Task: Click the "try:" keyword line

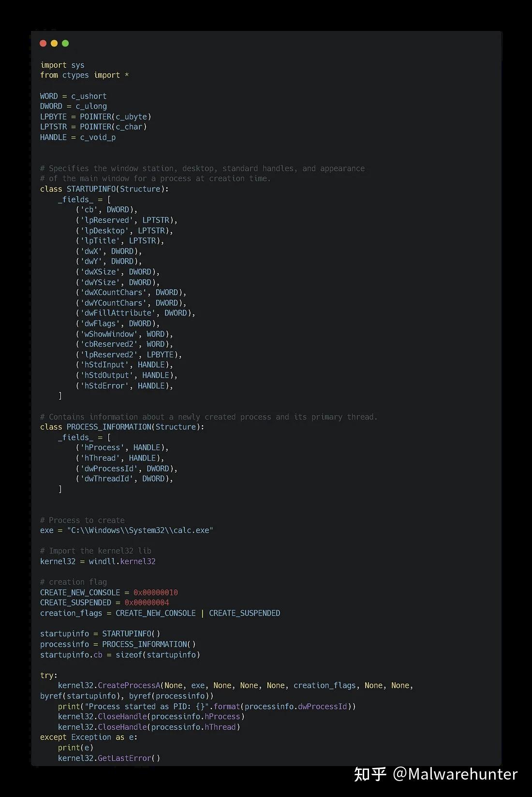Action: coord(49,675)
